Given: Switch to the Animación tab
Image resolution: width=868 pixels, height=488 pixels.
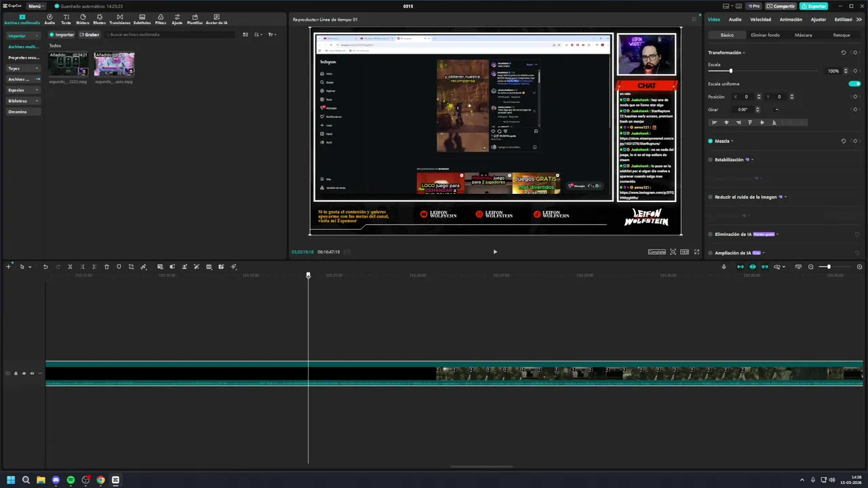Looking at the screenshot, I should [x=791, y=20].
